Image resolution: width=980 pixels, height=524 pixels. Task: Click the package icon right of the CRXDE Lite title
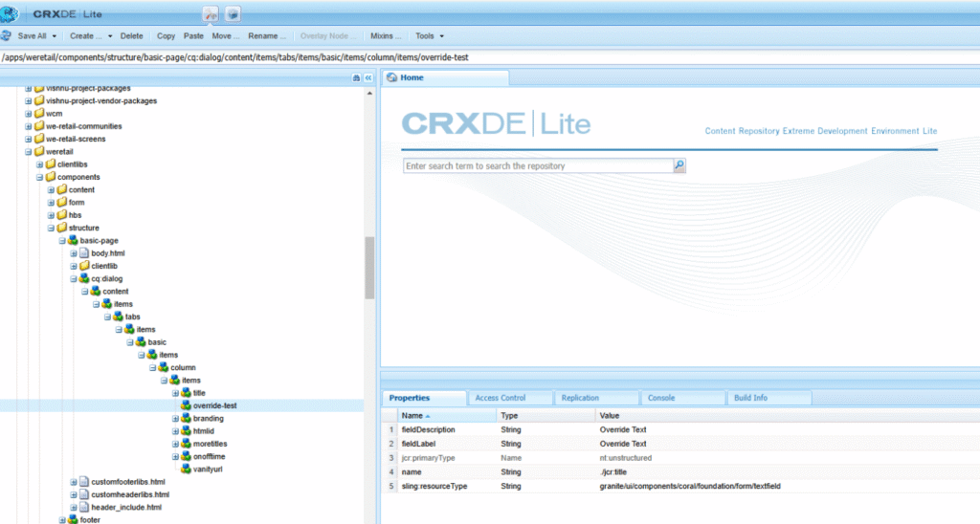(233, 13)
